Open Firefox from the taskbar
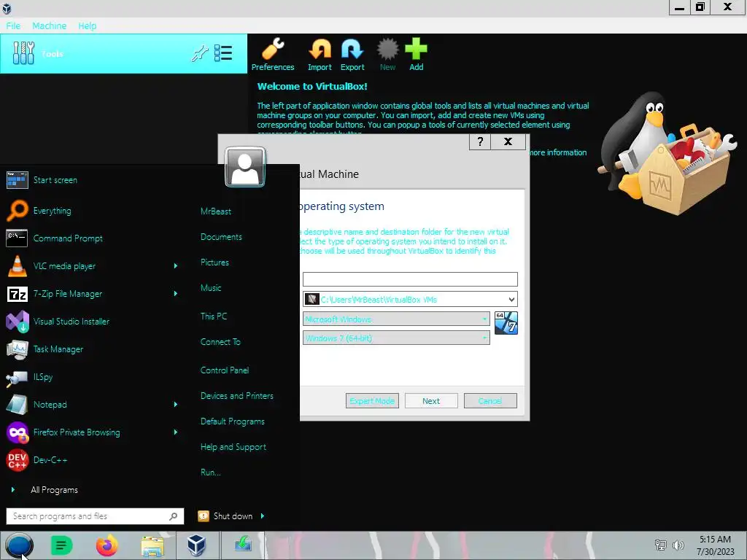Image resolution: width=747 pixels, height=560 pixels. point(107,545)
